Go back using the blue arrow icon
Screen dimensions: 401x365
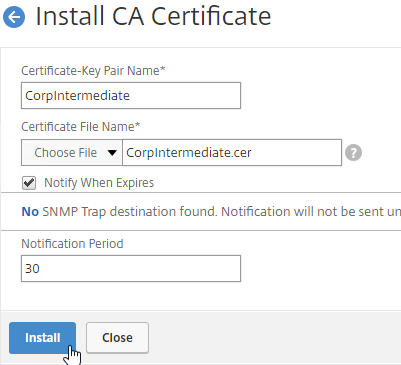coord(14,17)
